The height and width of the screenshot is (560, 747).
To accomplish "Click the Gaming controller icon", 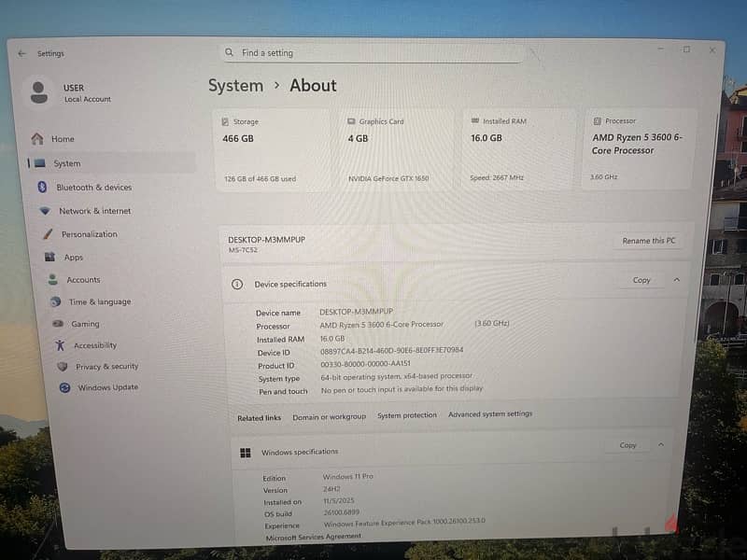I will (58, 323).
